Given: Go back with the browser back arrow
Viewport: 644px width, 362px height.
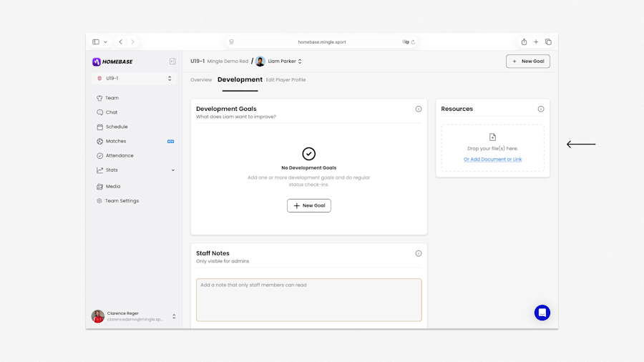Looking at the screenshot, I should 121,42.
